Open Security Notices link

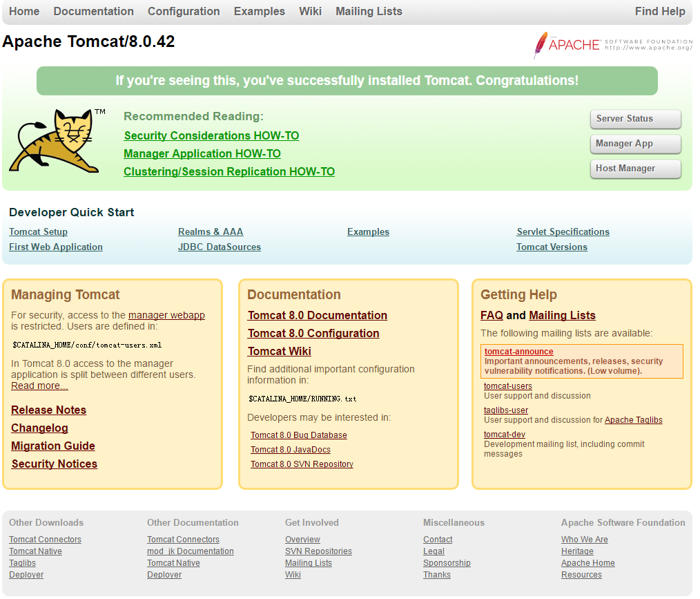click(x=55, y=464)
